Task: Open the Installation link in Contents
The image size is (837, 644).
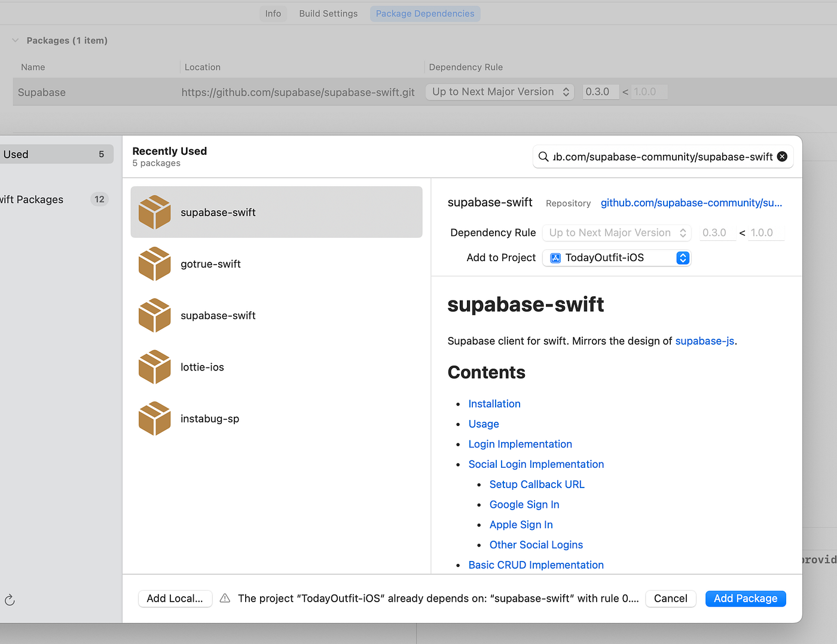Action: click(494, 403)
